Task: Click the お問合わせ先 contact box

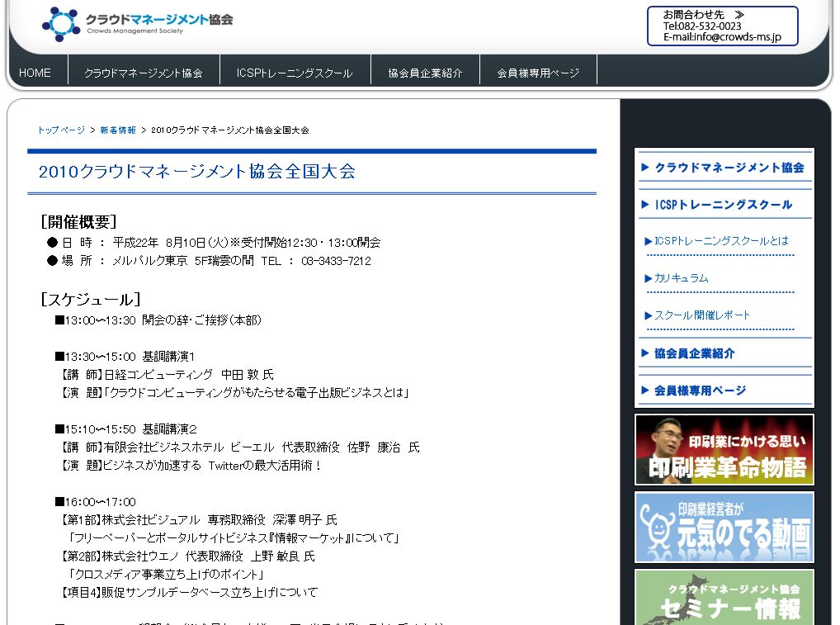Action: [722, 26]
